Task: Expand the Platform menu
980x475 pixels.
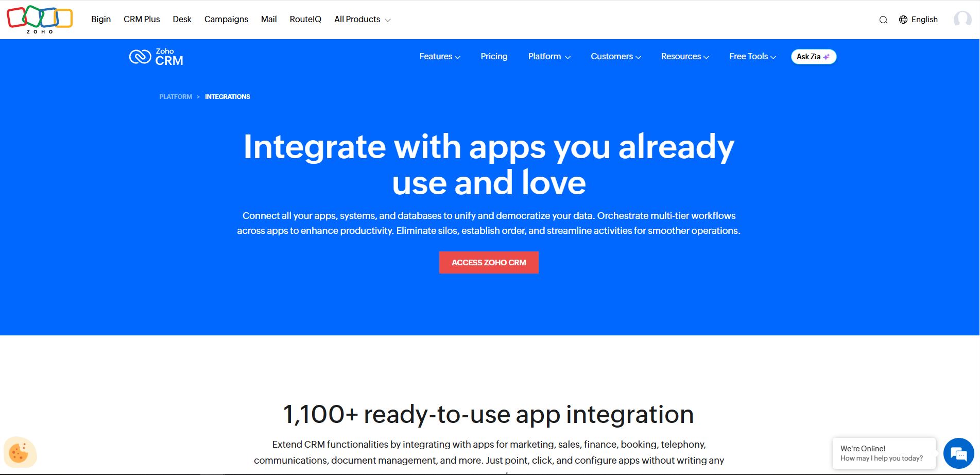Action: (549, 56)
